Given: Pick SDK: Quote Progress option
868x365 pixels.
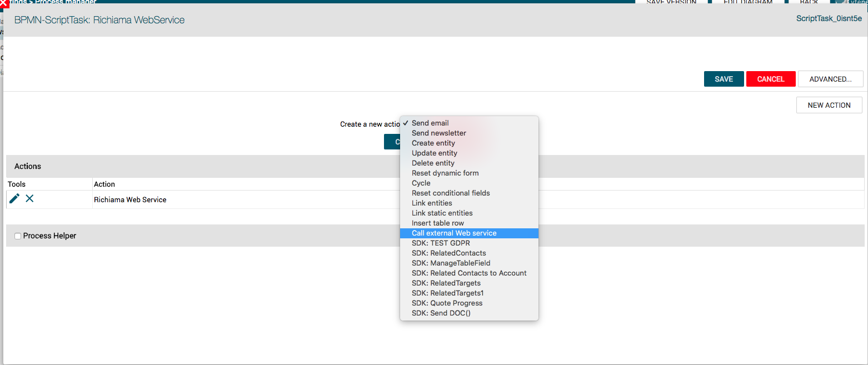Looking at the screenshot, I should (469, 303).
